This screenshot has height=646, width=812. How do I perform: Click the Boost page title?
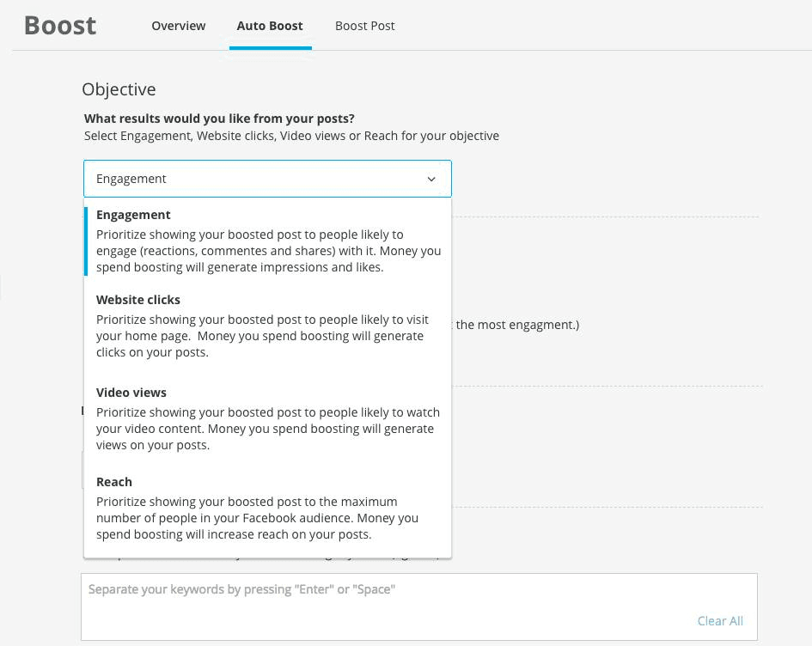pyautogui.click(x=60, y=26)
